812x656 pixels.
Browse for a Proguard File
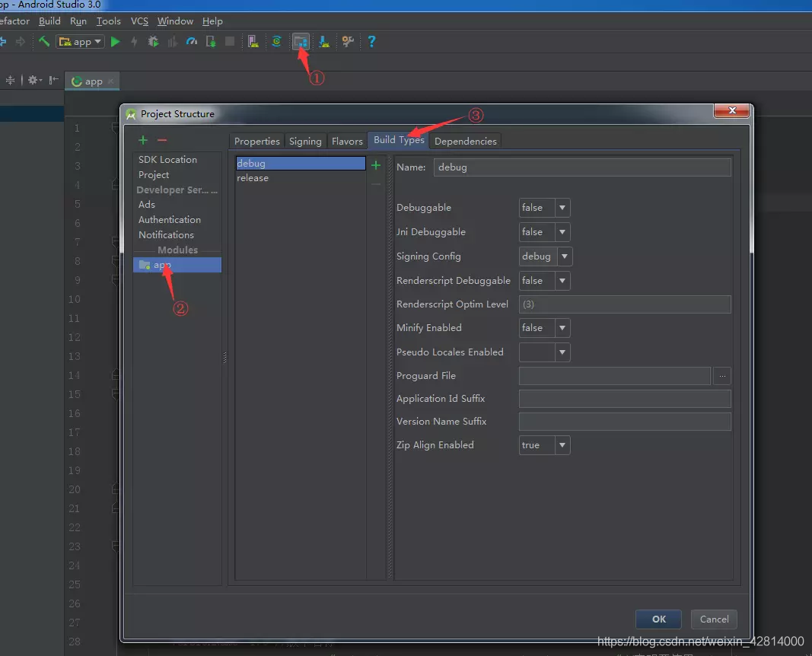(721, 375)
